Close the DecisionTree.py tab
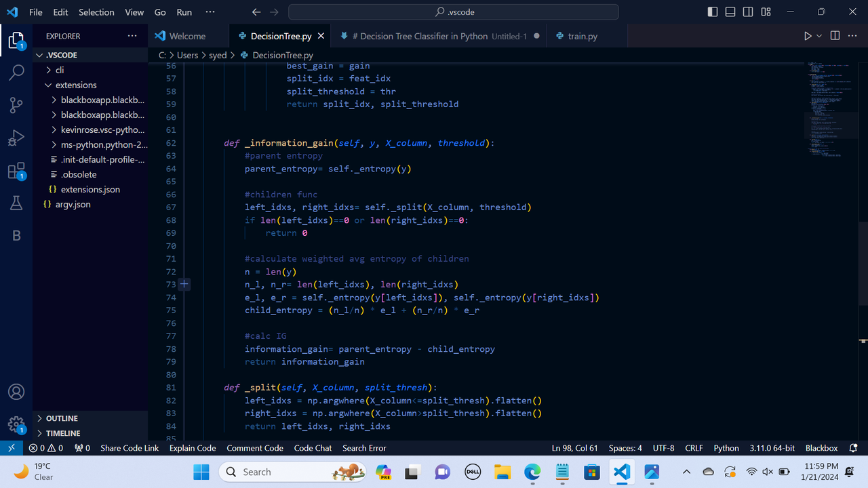The height and width of the screenshot is (488, 868). [321, 36]
